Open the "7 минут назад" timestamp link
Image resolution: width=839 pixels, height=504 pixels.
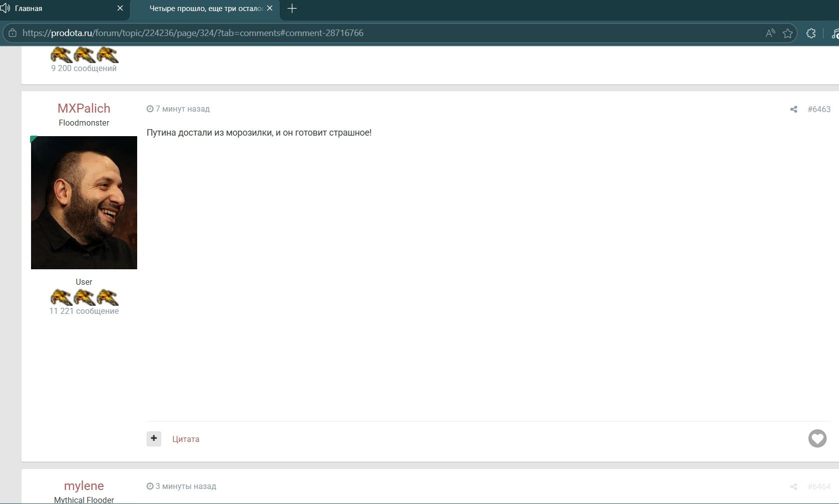(182, 109)
